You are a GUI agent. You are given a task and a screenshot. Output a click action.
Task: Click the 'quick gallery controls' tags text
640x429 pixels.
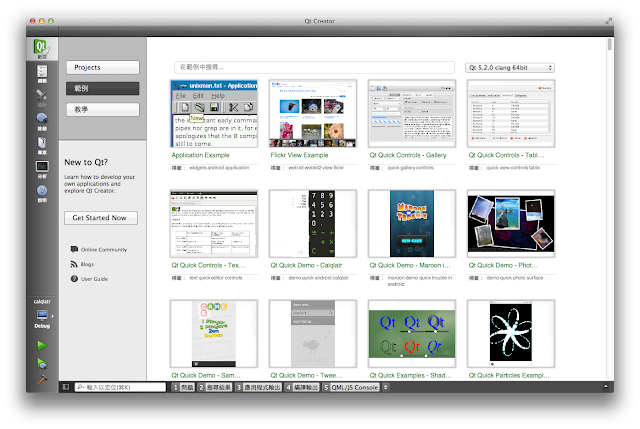coord(411,168)
